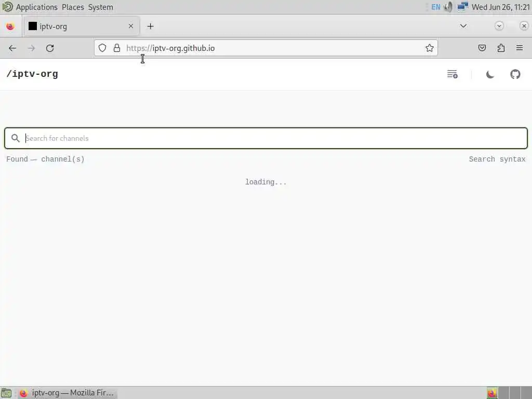The height and width of the screenshot is (399, 532).
Task: Open the Firefox extensions icon
Action: tap(501, 48)
